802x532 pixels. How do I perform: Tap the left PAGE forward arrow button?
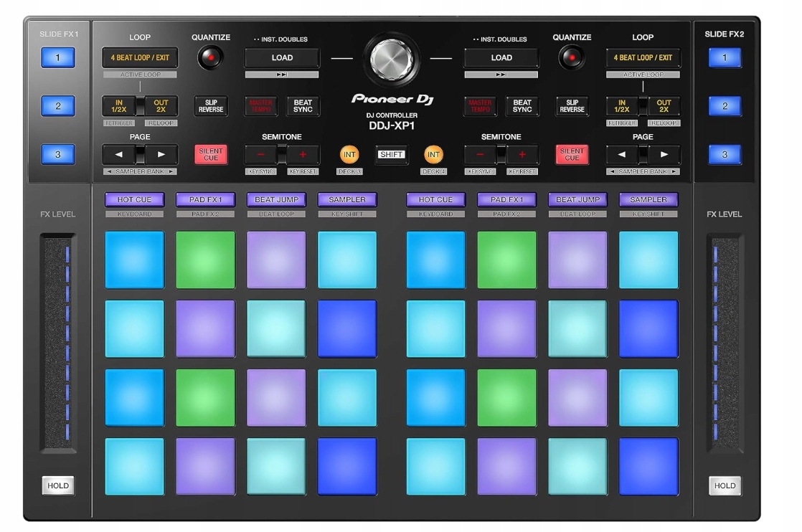click(x=161, y=154)
